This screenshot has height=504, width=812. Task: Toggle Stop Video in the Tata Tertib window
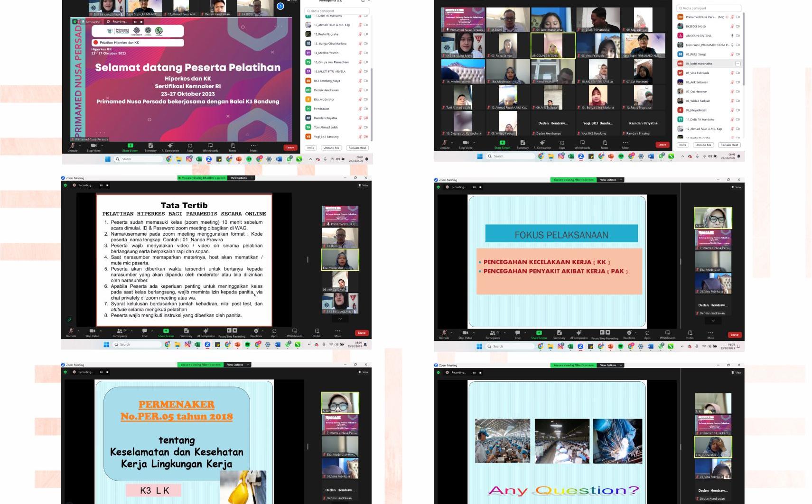[x=92, y=332]
